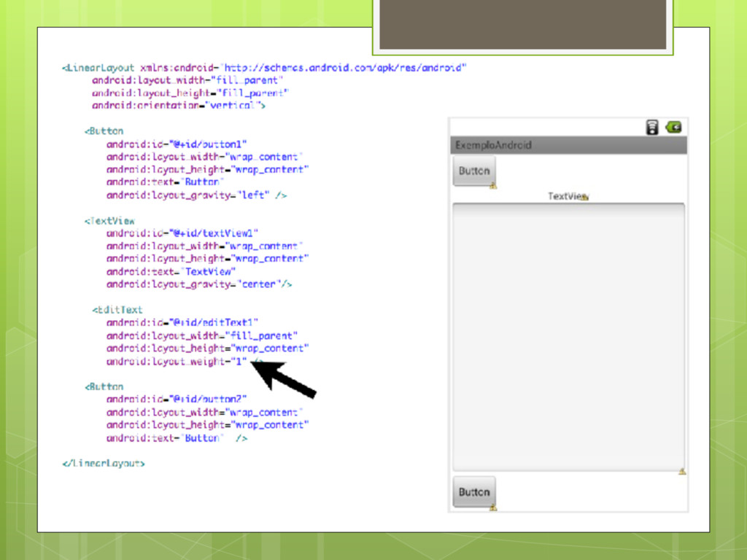Click the line android:layout_height="fill_parent"
The image size is (747, 560).
point(190,93)
